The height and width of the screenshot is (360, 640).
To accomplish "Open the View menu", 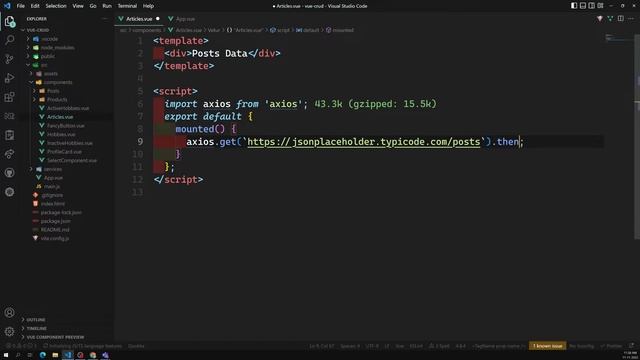I will coord(78,6).
